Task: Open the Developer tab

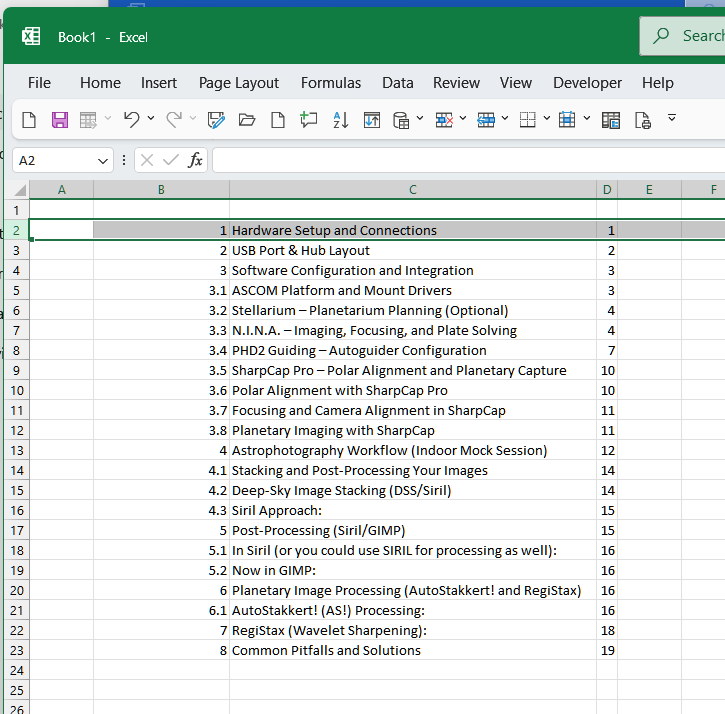Action: pos(587,83)
